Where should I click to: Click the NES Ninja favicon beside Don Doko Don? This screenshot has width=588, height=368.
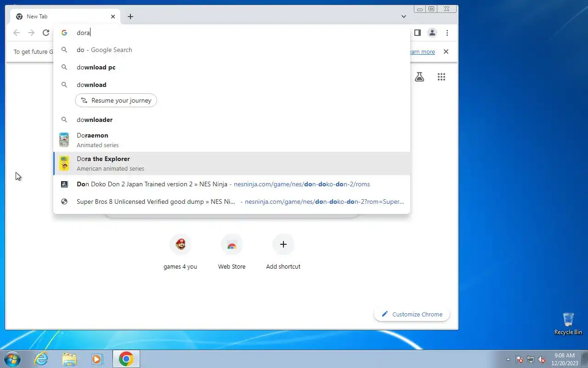pos(64,184)
